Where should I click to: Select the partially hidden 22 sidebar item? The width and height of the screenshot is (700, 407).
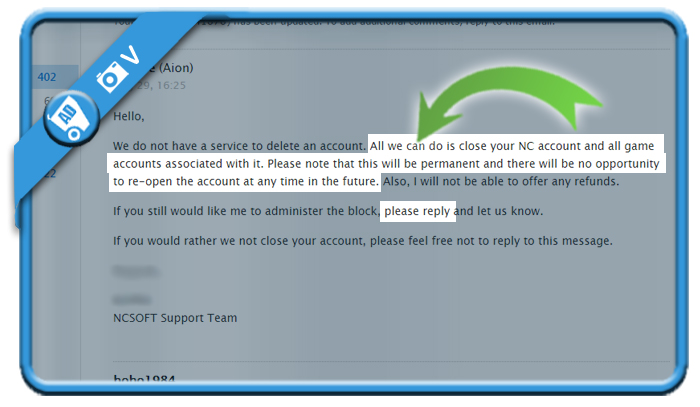50,174
